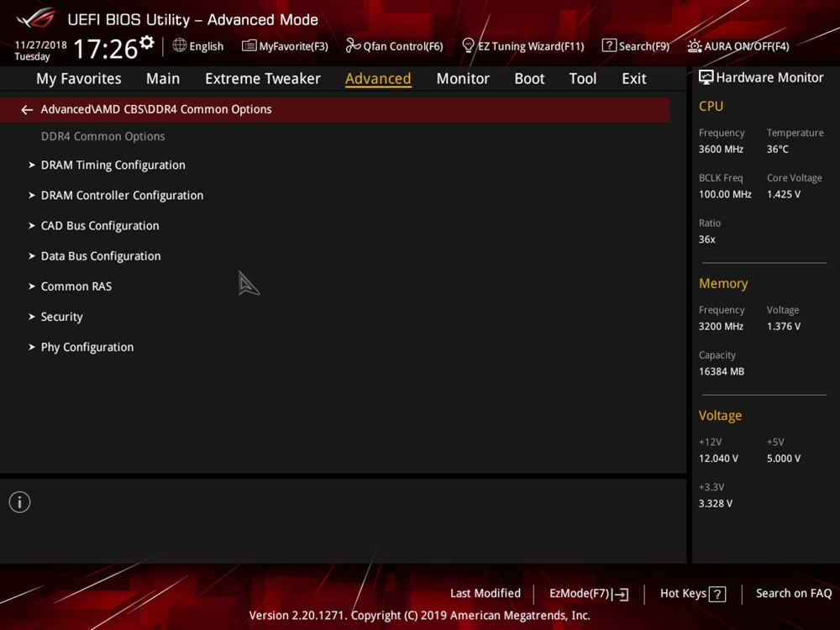
Task: Expand the CAD Bus Configuration arrow
Action: [32, 226]
